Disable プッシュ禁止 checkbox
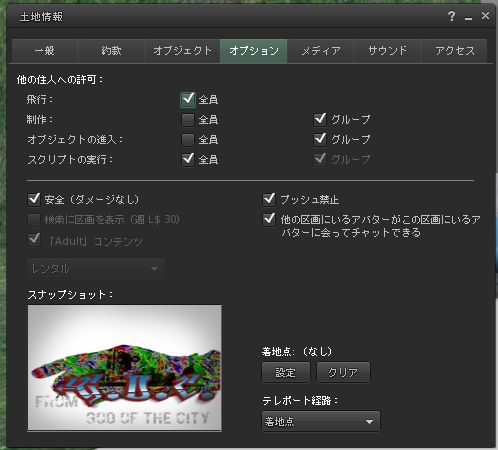The width and height of the screenshot is (498, 450). point(269,199)
